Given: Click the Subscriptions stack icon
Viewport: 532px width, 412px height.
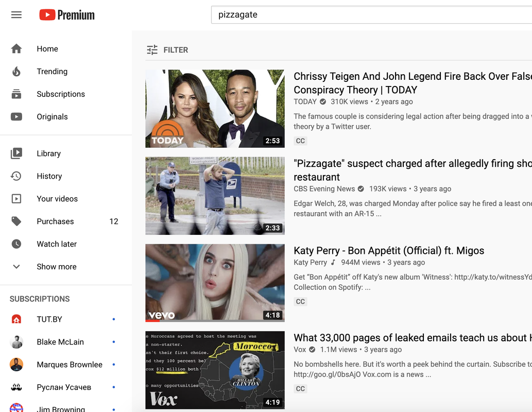Looking at the screenshot, I should [16, 94].
